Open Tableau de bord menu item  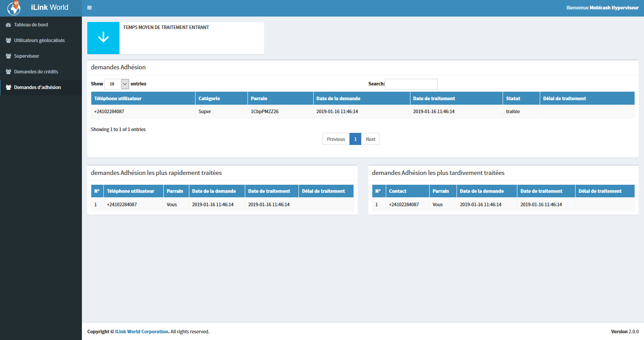click(31, 25)
